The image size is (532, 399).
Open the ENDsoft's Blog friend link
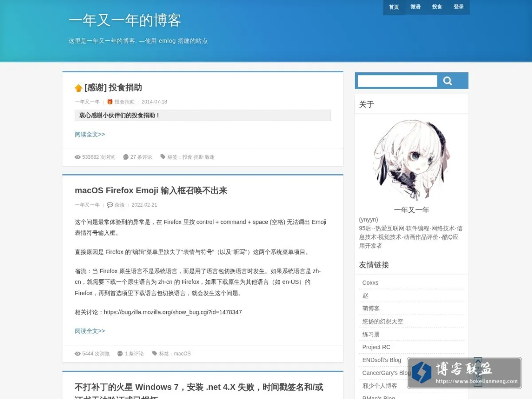(382, 360)
